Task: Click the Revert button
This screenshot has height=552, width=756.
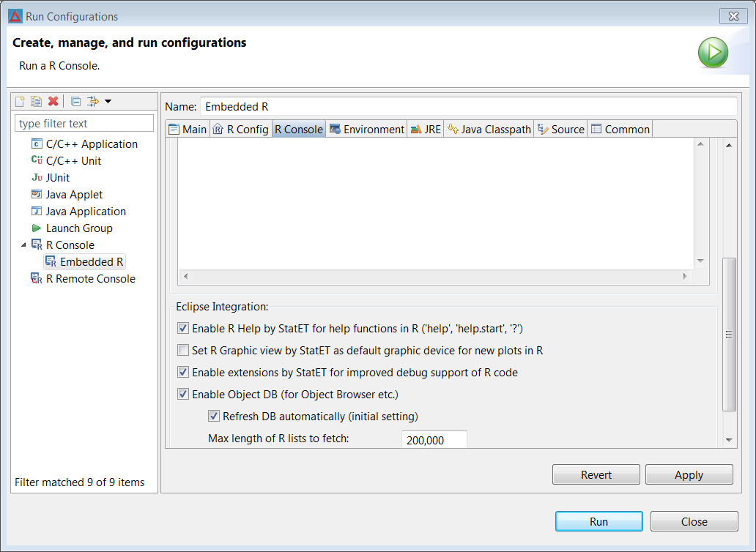Action: point(596,475)
